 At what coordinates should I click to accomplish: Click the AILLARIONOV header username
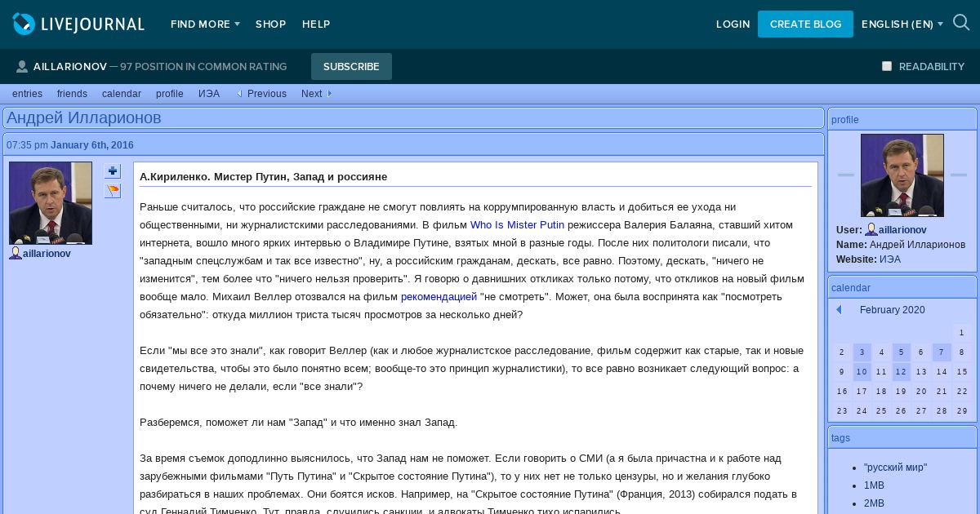pyautogui.click(x=70, y=67)
